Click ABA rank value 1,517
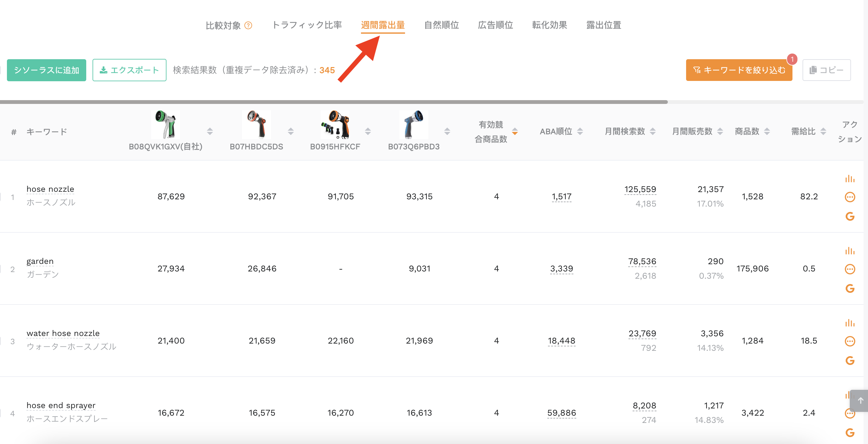The width and height of the screenshot is (868, 444). point(561,196)
